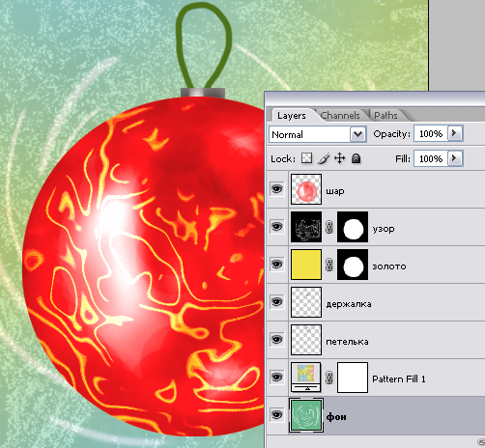Select layer named фон
The width and height of the screenshot is (485, 448).
336,416
